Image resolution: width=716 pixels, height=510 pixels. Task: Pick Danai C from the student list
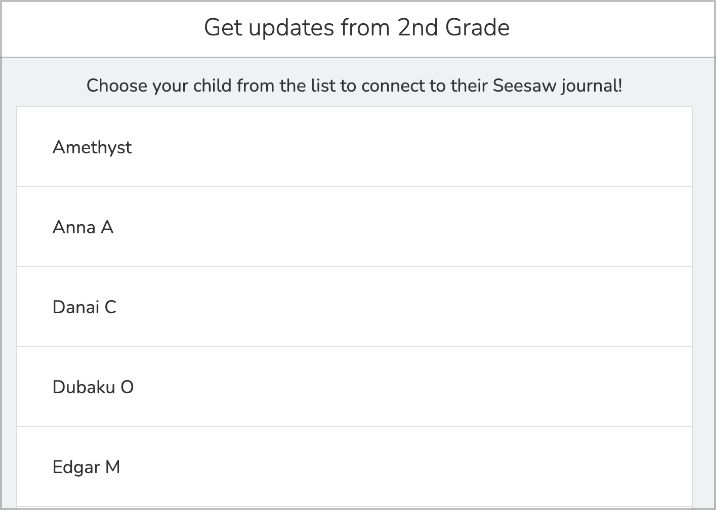354,306
